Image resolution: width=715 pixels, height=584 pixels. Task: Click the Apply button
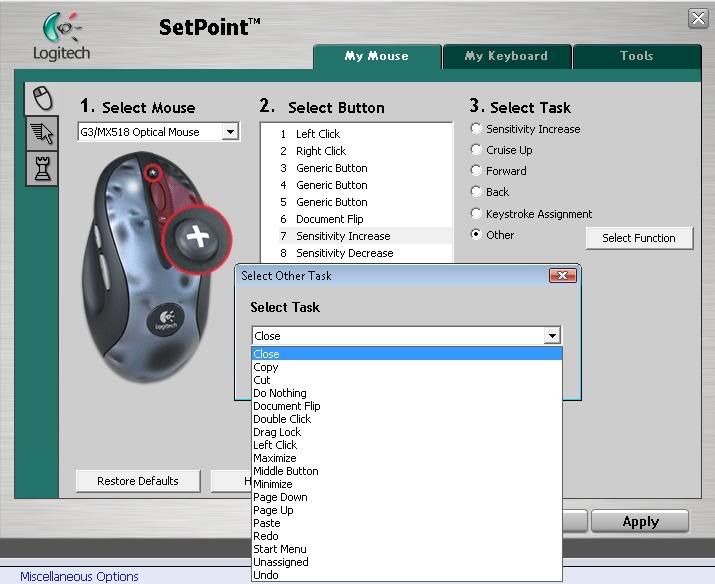click(640, 522)
